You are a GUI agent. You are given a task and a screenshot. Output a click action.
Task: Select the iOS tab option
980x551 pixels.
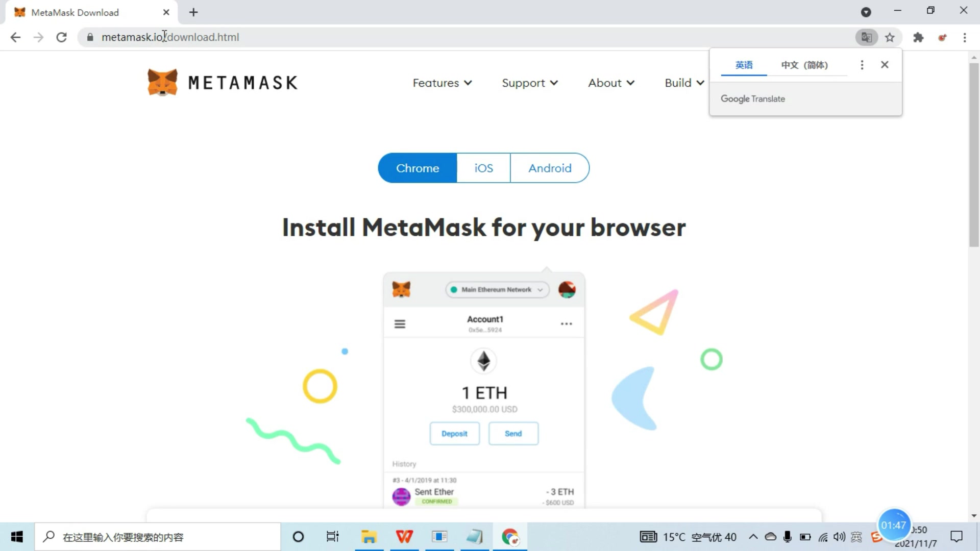coord(483,167)
